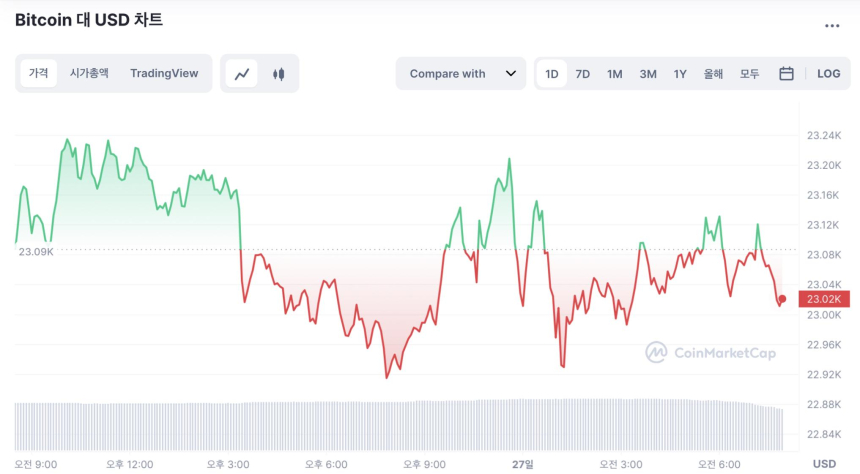Select the 3M time range
860x474 pixels.
(648, 73)
